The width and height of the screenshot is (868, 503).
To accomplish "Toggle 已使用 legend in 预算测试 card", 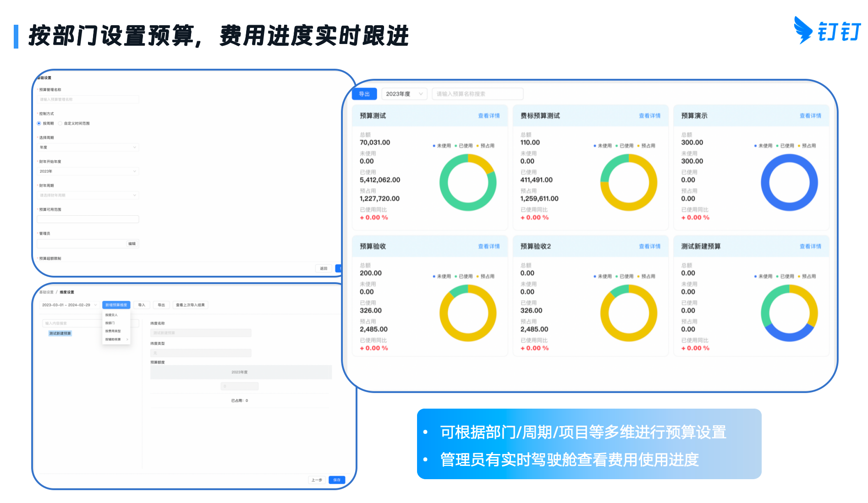I will click(x=464, y=146).
